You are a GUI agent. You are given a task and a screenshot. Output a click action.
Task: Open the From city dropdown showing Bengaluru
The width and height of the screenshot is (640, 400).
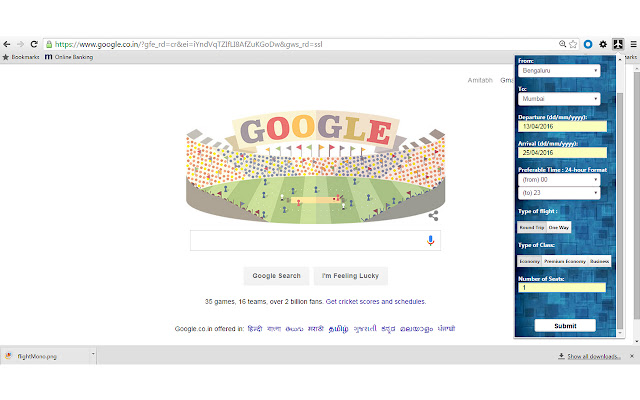(x=559, y=71)
